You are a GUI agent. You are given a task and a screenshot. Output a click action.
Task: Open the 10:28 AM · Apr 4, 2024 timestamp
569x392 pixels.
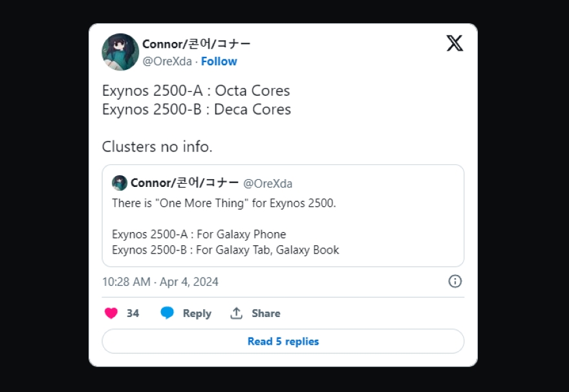(160, 282)
